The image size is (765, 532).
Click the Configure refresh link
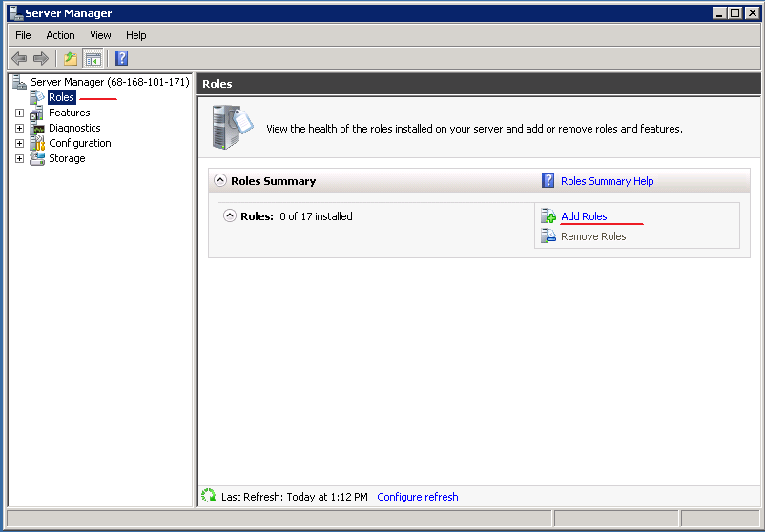tap(418, 497)
